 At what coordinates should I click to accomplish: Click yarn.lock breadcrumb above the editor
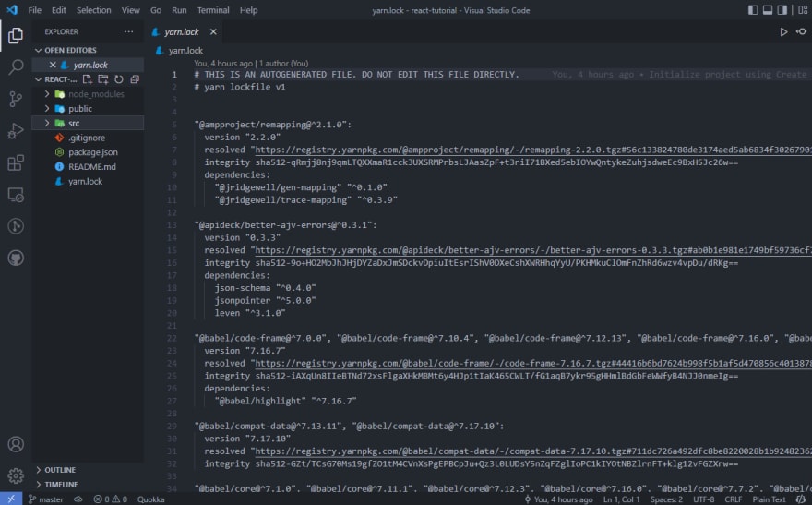click(x=179, y=50)
